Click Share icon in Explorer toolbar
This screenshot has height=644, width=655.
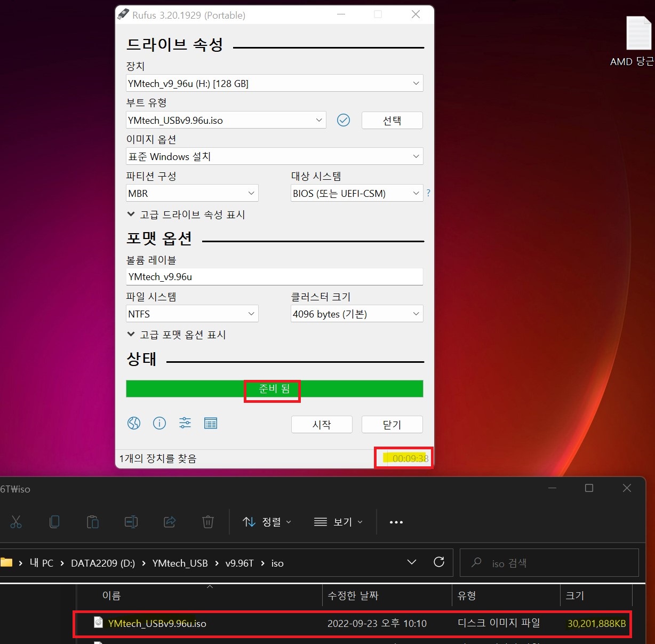[x=170, y=522]
